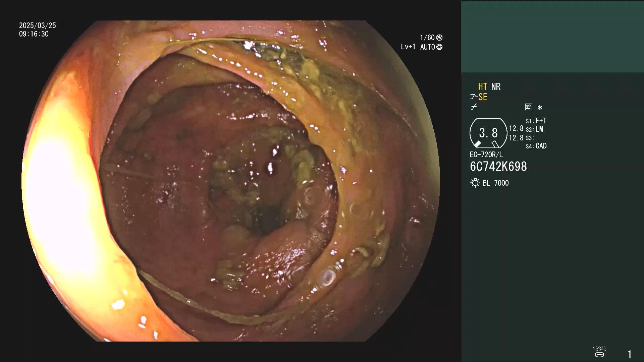Click the tone curve icon below SE

coord(474,107)
